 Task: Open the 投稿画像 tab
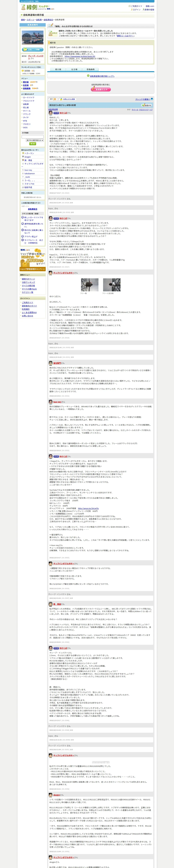(x=90, y=69)
